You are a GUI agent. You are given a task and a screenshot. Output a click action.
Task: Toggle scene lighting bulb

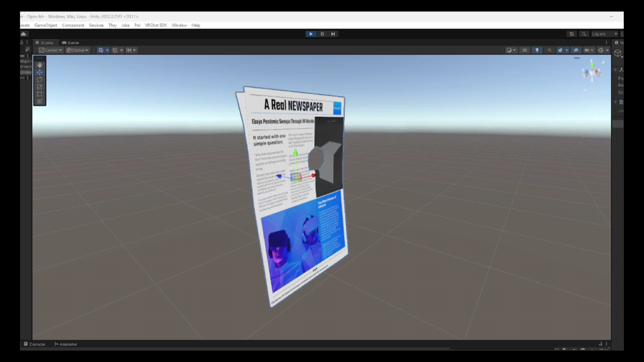point(537,50)
